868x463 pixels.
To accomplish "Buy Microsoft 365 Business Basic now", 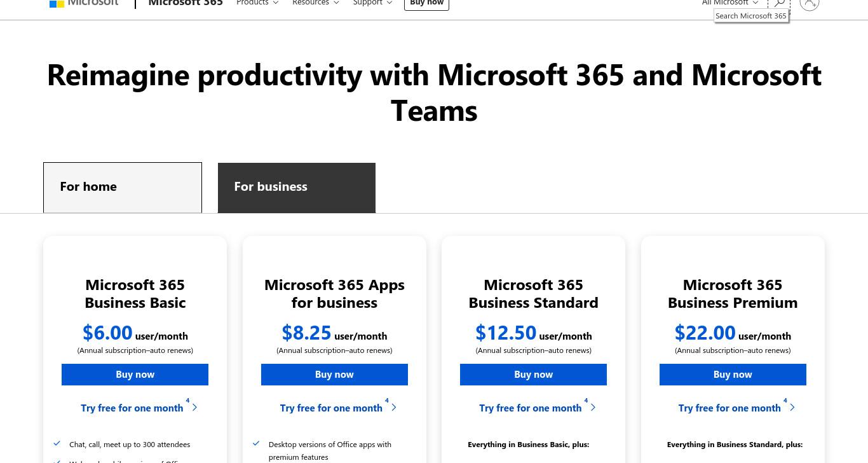I will [x=135, y=375].
